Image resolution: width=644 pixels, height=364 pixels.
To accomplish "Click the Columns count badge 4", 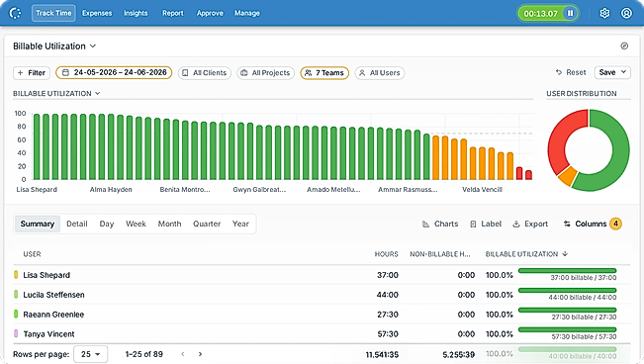I will coord(615,224).
